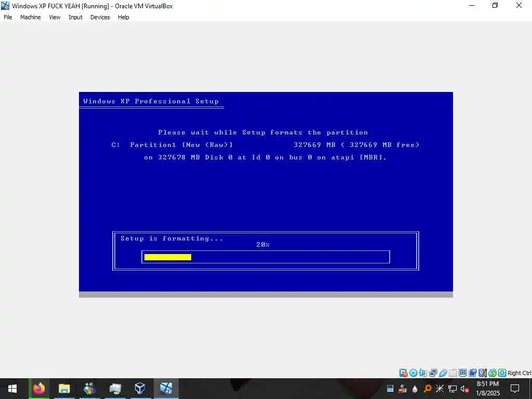This screenshot has width=532, height=399.
Task: Click the 20% progress text
Action: [263, 244]
